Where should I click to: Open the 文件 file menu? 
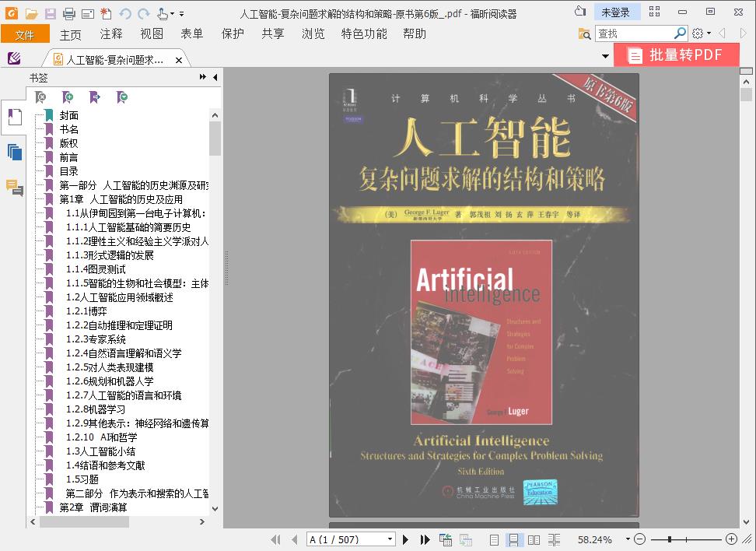[x=25, y=34]
